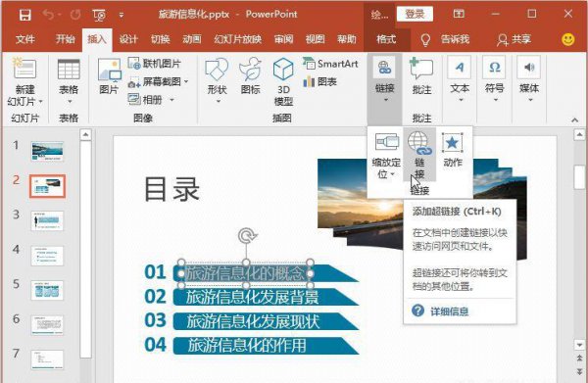
Task: Click the 目录 slide title
Action: pos(171,189)
